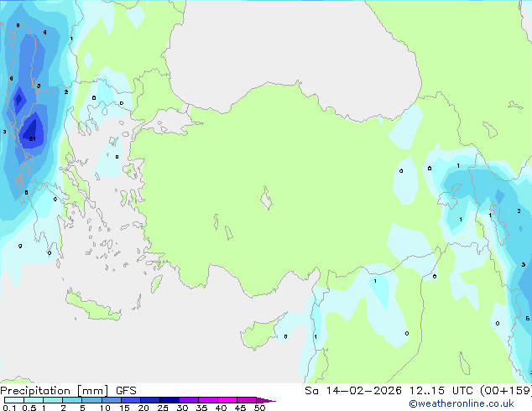The height and width of the screenshot is (411, 532).
Task: Click the "Sa 14-02-2026" date text
Action: click(353, 391)
